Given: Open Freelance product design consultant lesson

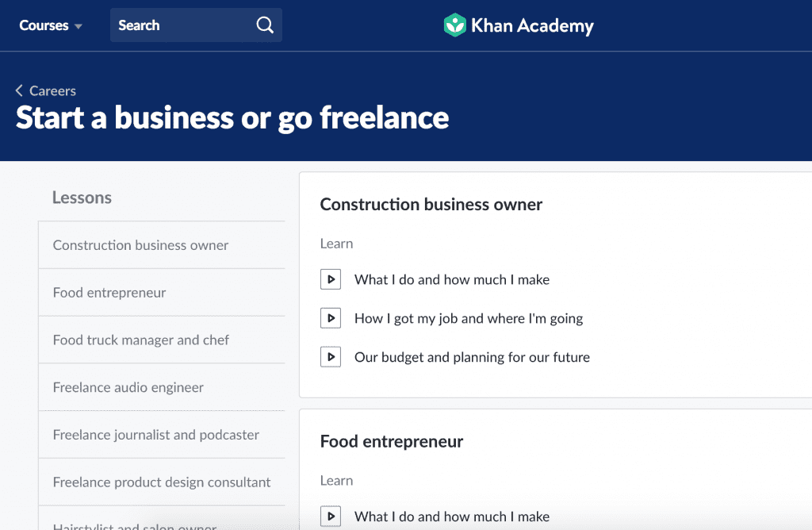Looking at the screenshot, I should (162, 482).
